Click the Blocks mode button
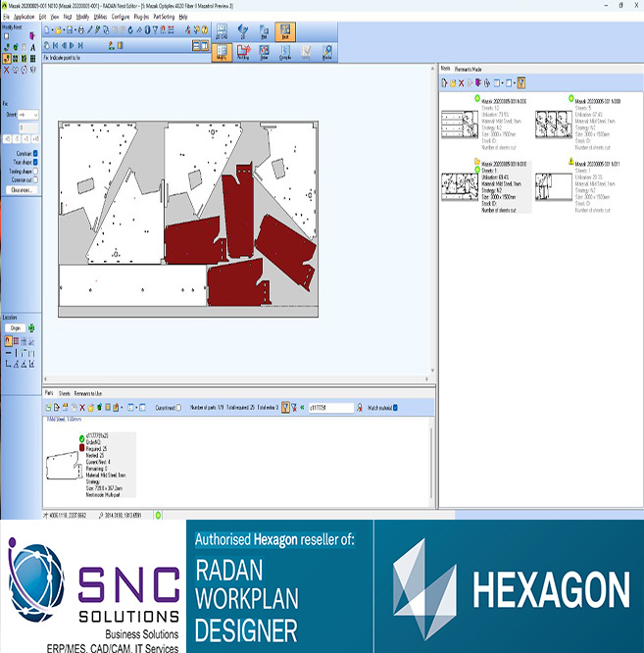Image resolution: width=644 pixels, height=653 pixels. (327, 53)
